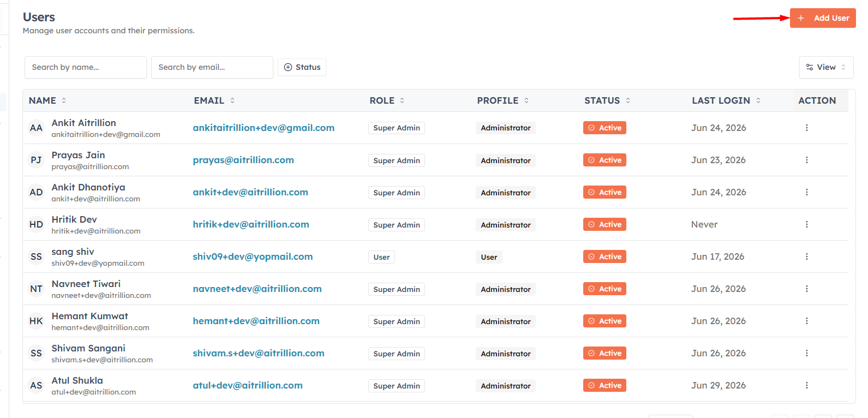Open email link prayas@aitrillion.com
The image size is (868, 418).
point(243,160)
